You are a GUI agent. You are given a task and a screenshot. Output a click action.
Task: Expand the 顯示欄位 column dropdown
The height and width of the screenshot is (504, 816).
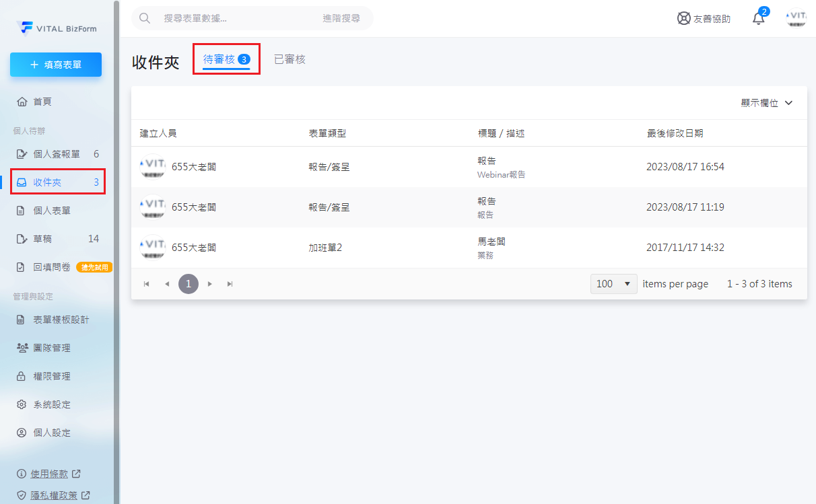pos(766,103)
